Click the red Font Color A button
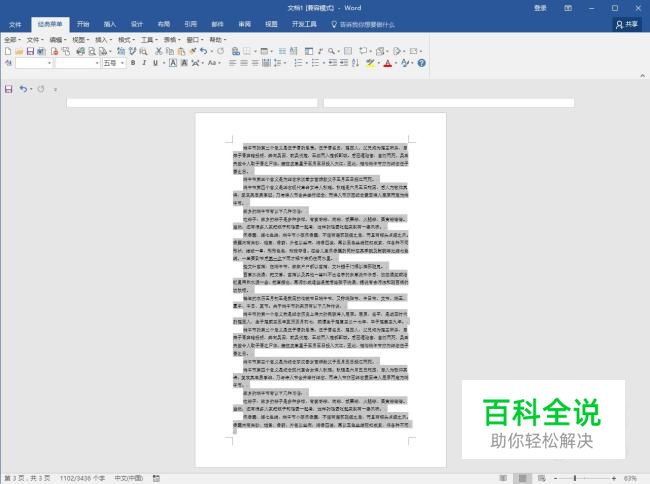The width and height of the screenshot is (650, 484). 388,63
